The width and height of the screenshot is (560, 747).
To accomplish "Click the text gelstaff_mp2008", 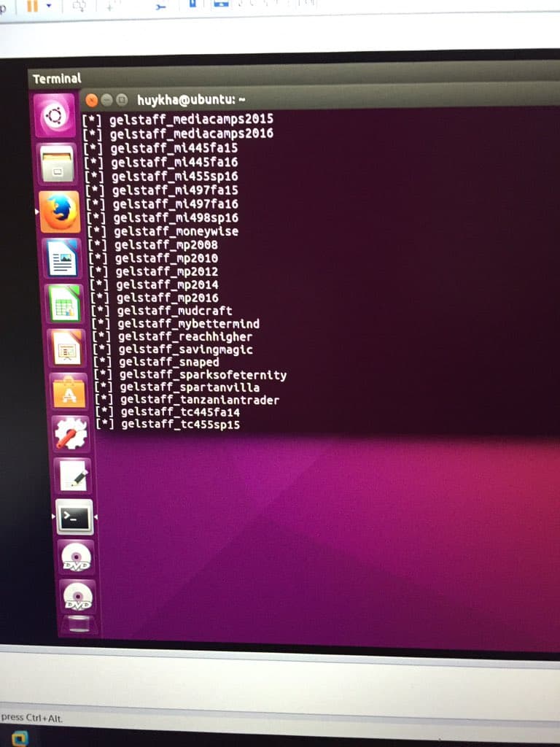I will (x=166, y=245).
